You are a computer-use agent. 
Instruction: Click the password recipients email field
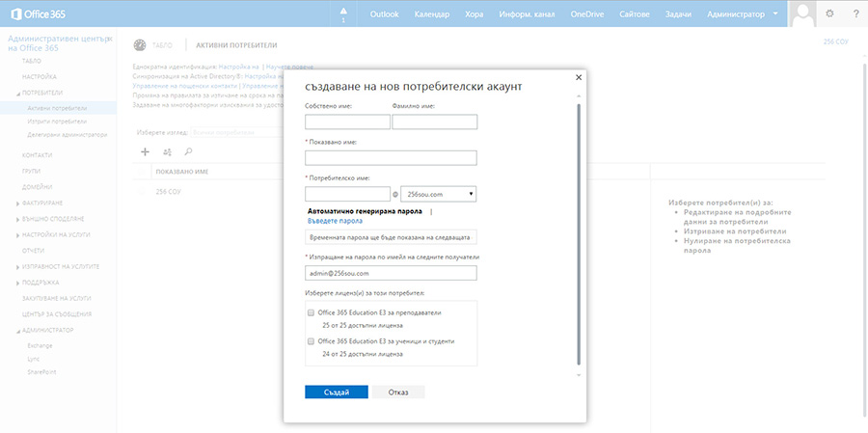point(391,273)
